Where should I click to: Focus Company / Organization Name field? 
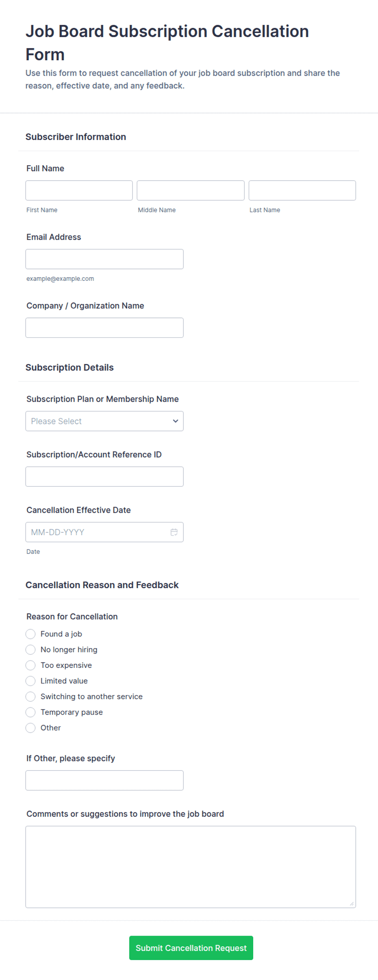click(x=104, y=328)
